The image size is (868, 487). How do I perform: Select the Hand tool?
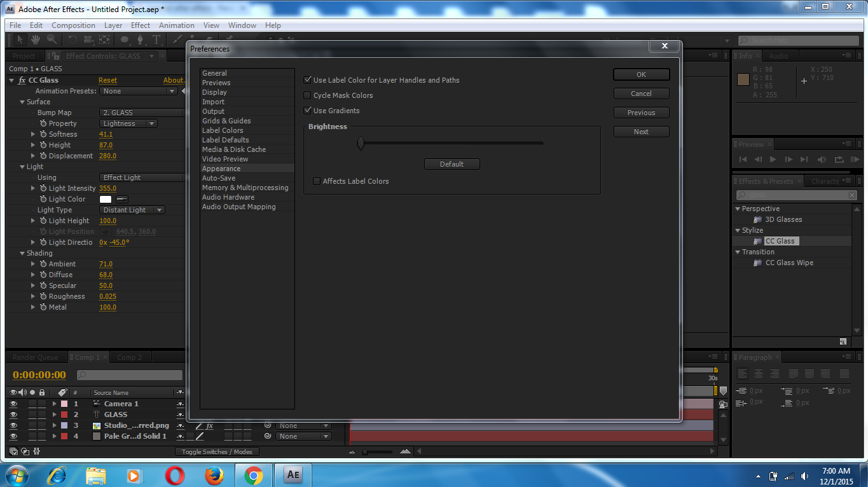click(x=36, y=39)
